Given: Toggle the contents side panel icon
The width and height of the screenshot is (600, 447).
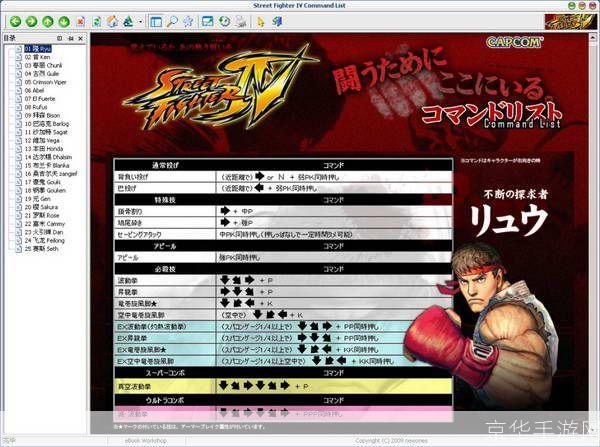Looking at the screenshot, I should click(156, 21).
